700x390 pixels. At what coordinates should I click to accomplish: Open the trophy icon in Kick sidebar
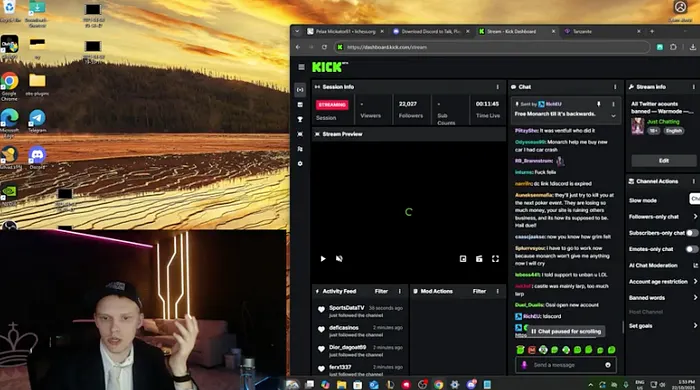click(x=300, y=119)
